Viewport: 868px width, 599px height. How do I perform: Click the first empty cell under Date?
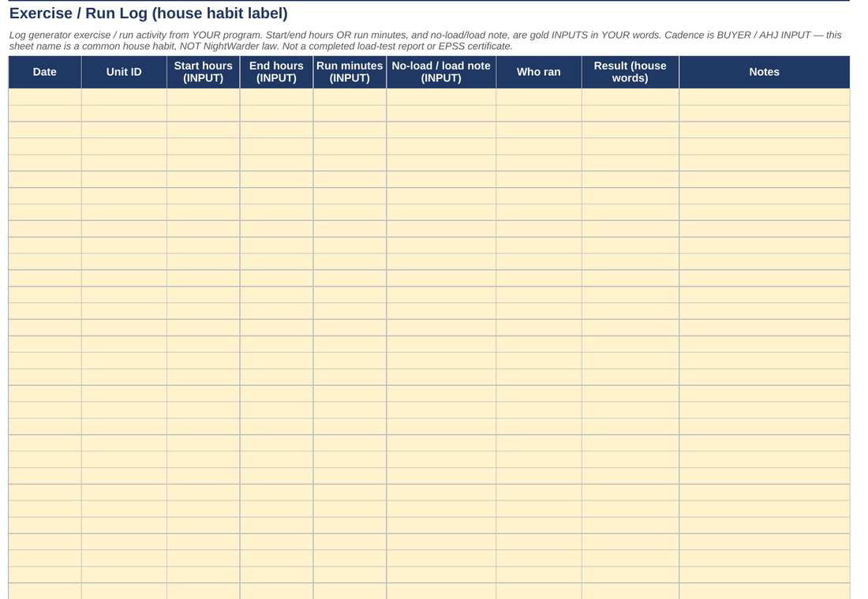click(x=45, y=97)
